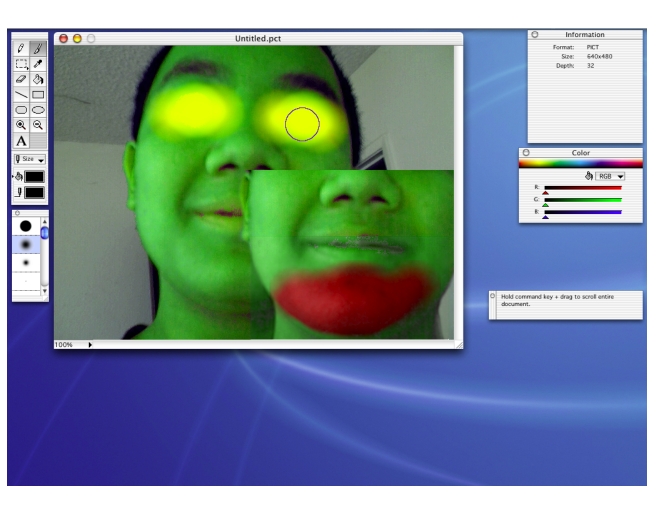661x527 pixels.
Task: Collapse the brushes palette with its button
Action: click(x=17, y=213)
